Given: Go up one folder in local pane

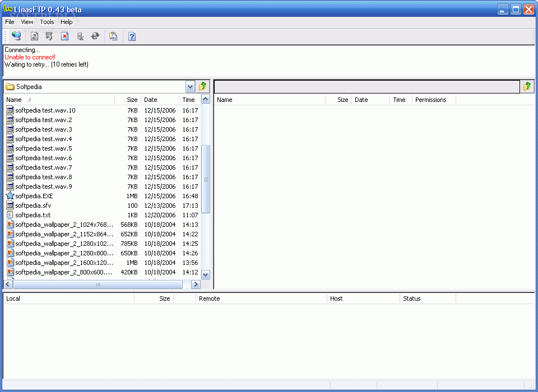Looking at the screenshot, I should click(202, 87).
